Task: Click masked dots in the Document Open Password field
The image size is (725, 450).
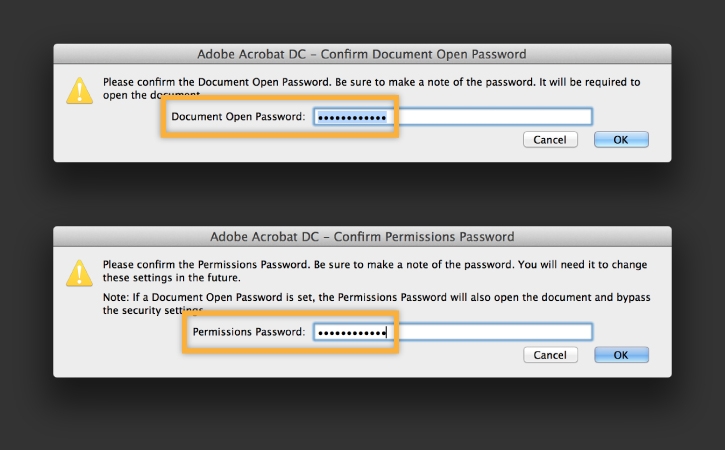Action: (x=350, y=117)
